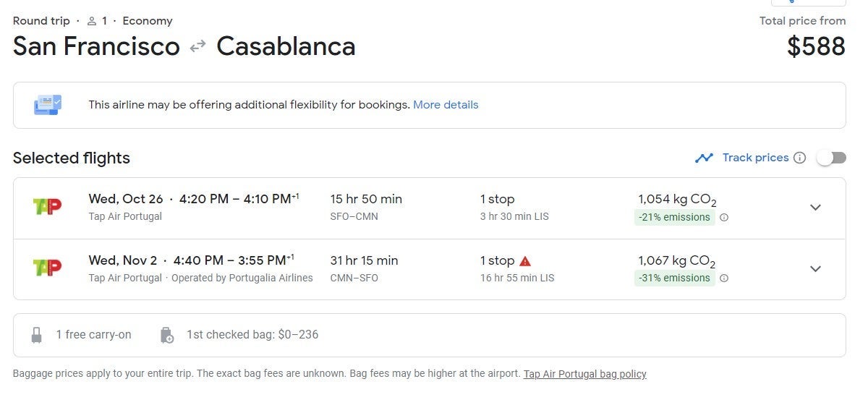
Task: Click the Track prices label
Action: pyautogui.click(x=755, y=158)
